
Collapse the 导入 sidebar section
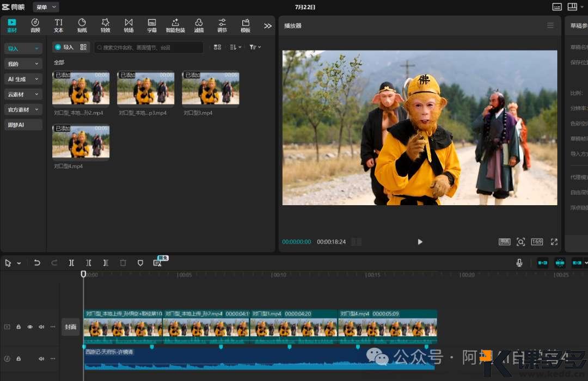[23, 48]
